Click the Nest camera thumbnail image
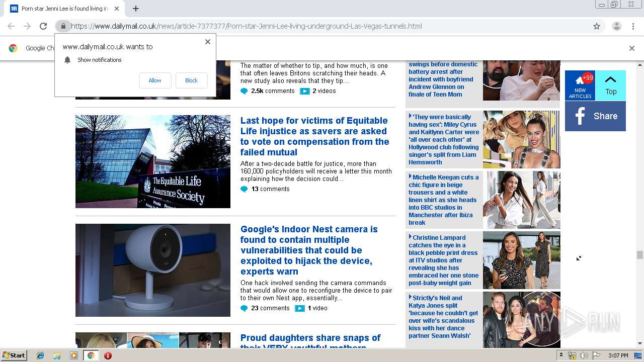The width and height of the screenshot is (644, 362). pos(153,270)
